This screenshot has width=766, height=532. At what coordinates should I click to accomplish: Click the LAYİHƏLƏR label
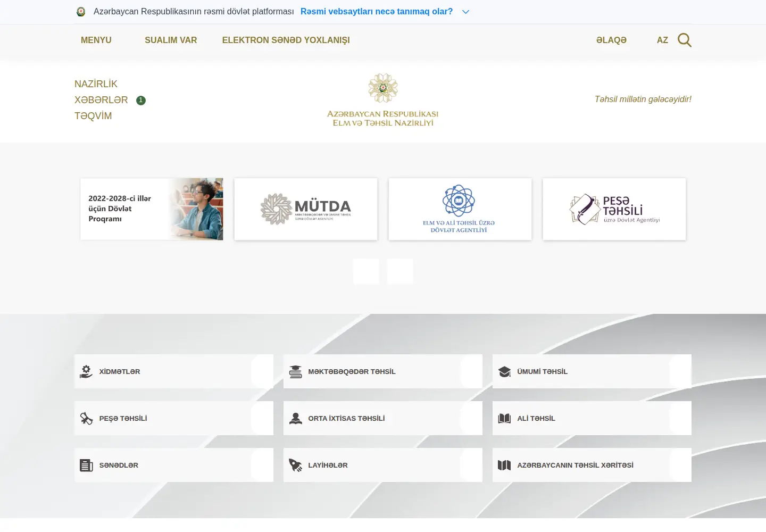328,465
